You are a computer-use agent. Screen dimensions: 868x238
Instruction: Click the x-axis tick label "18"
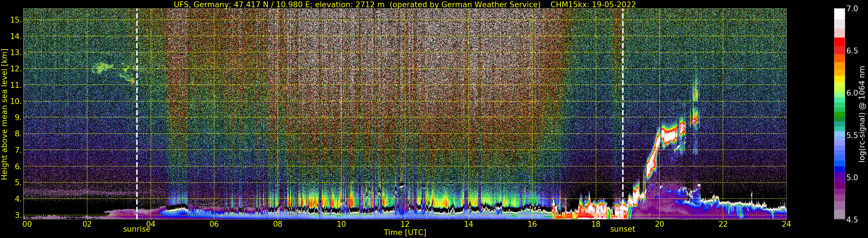pos(596,224)
